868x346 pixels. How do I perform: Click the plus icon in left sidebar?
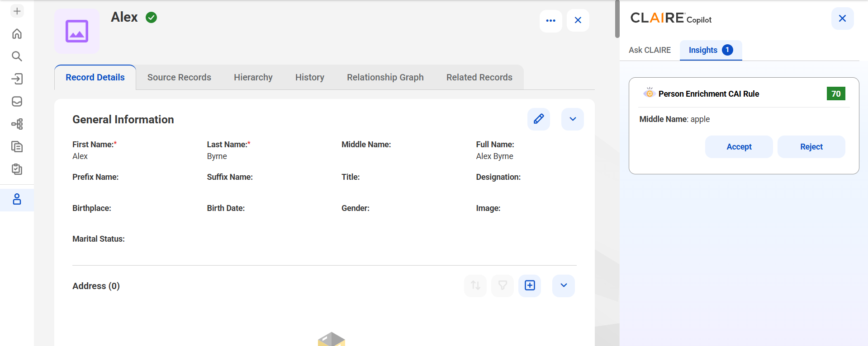tap(17, 11)
